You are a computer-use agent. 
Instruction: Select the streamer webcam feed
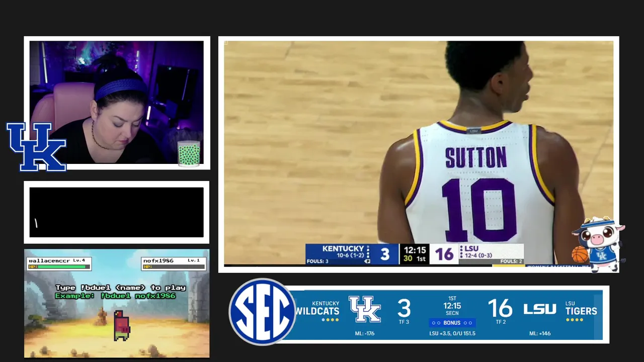(x=117, y=103)
